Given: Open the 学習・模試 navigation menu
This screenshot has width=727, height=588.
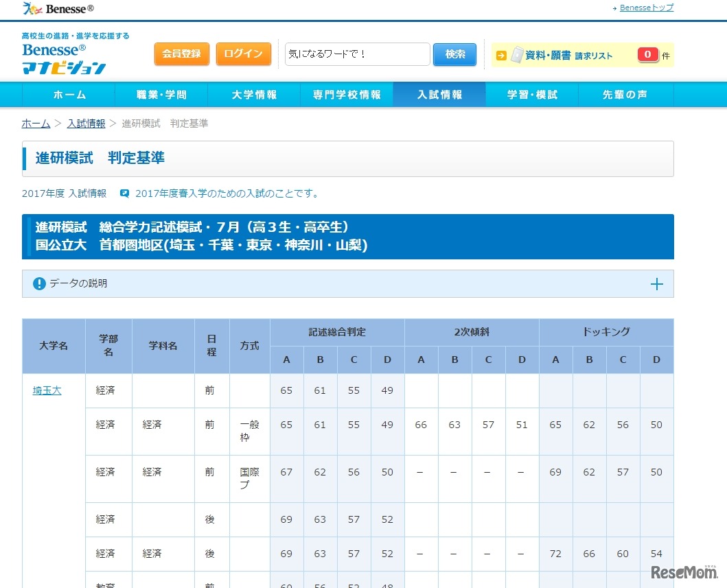Looking at the screenshot, I should [x=532, y=95].
